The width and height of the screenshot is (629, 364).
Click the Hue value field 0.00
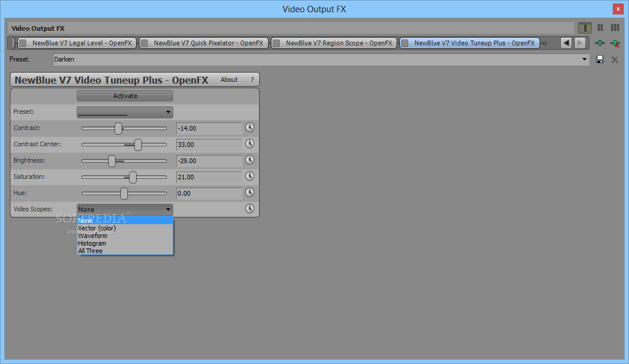coord(209,193)
